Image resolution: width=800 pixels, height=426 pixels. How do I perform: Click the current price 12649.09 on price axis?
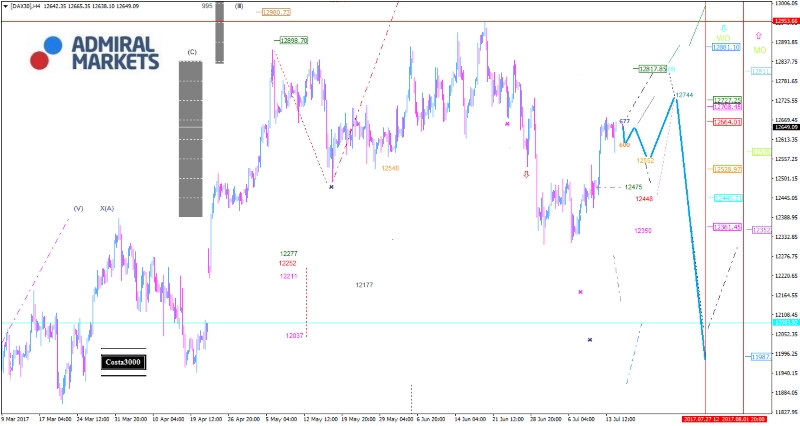tap(785, 127)
